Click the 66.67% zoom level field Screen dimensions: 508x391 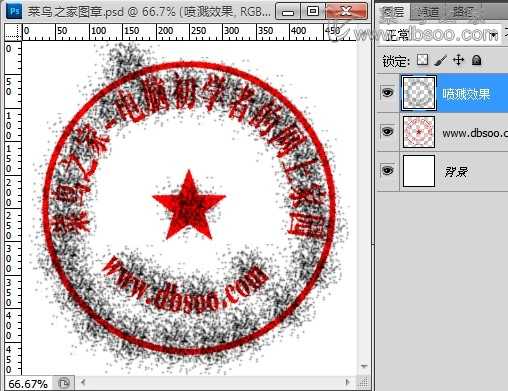(28, 384)
